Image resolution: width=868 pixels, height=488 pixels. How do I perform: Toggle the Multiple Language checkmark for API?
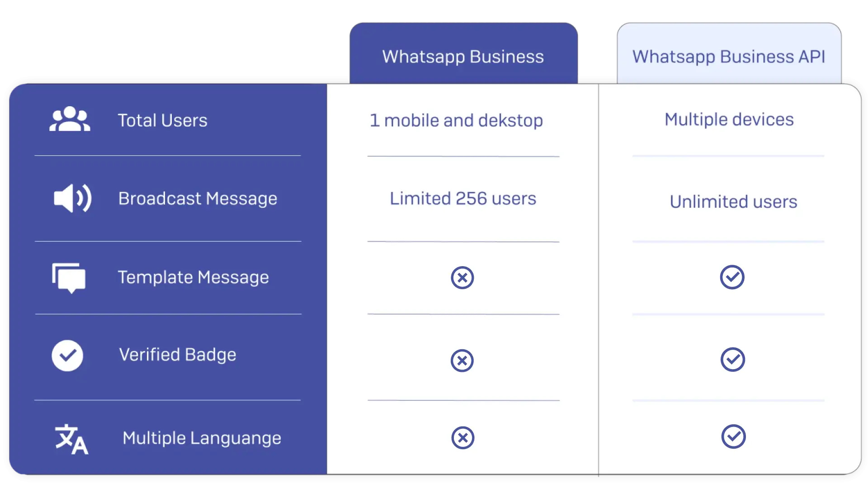click(x=733, y=437)
